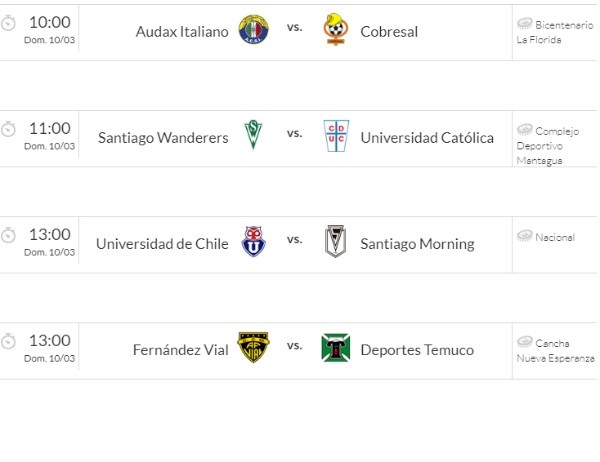600x462 pixels.
Task: Click the Santiago Morning shield crest
Action: pos(336,241)
